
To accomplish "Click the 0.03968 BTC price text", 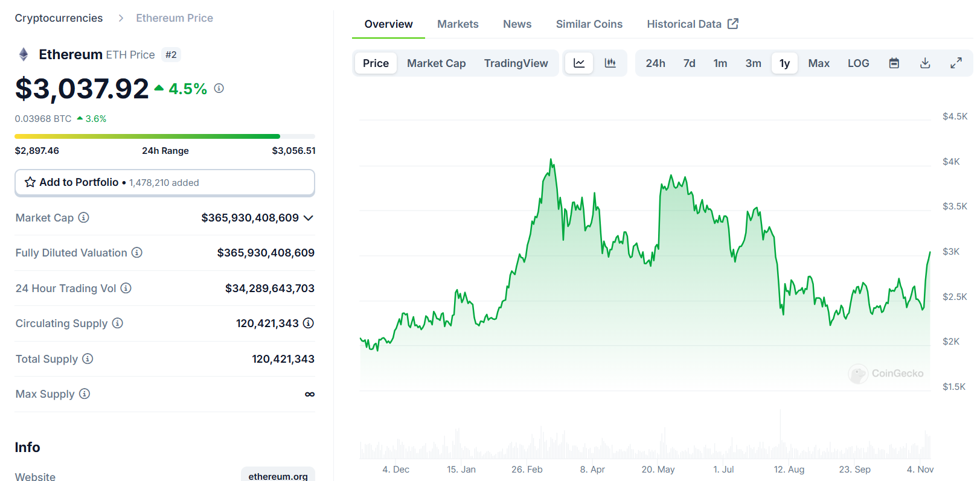I will [43, 119].
